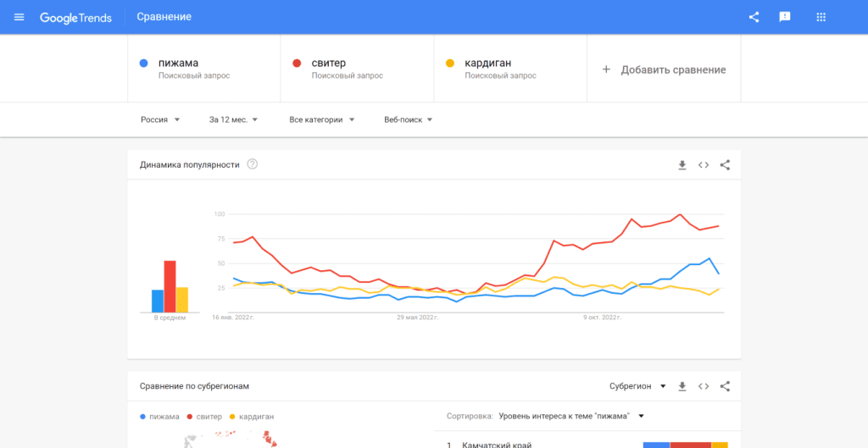The height and width of the screenshot is (448, 868).
Task: Open the Google apps grid
Action: tap(821, 17)
